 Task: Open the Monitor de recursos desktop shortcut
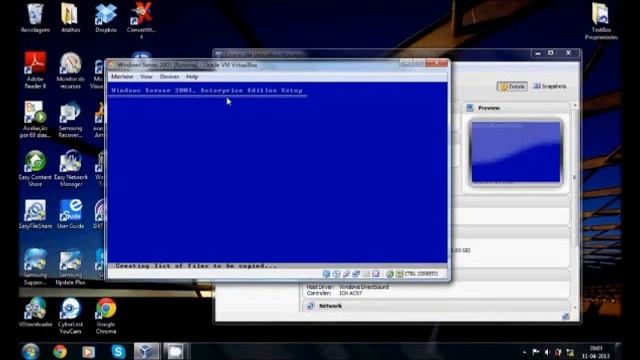pyautogui.click(x=70, y=70)
